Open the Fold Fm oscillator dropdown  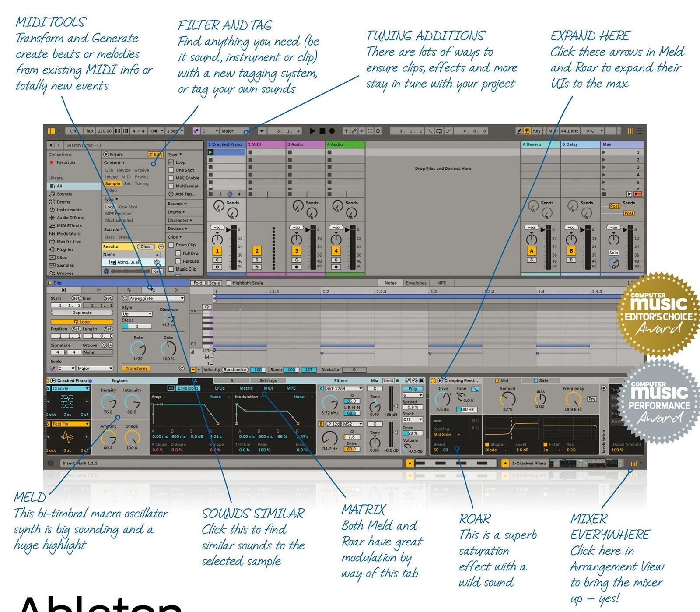coord(70,424)
